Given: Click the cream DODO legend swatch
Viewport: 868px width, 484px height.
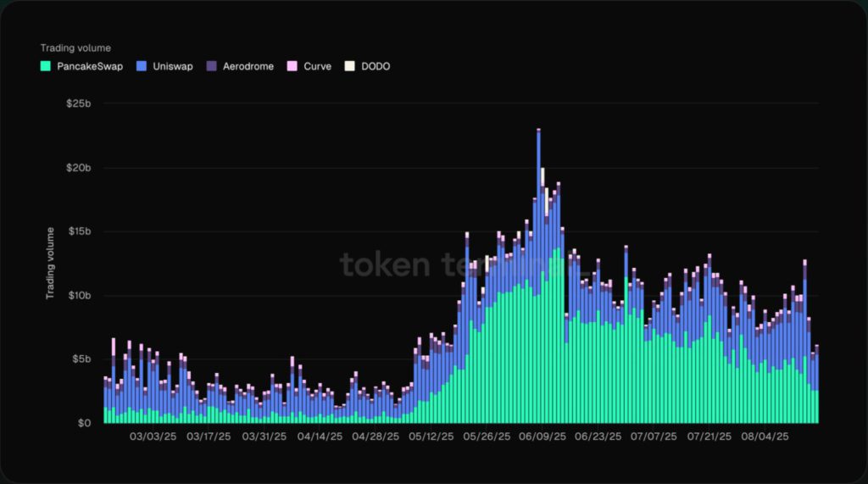Looking at the screenshot, I should click(349, 66).
